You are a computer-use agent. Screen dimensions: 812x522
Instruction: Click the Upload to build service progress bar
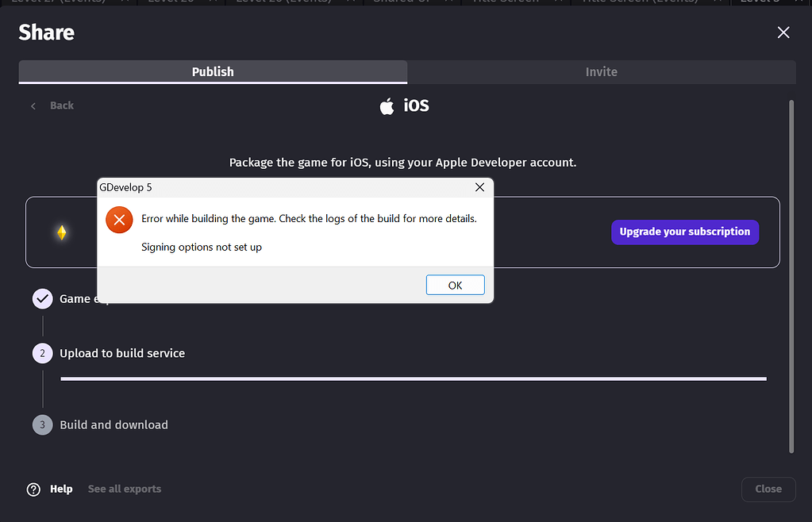tap(413, 379)
